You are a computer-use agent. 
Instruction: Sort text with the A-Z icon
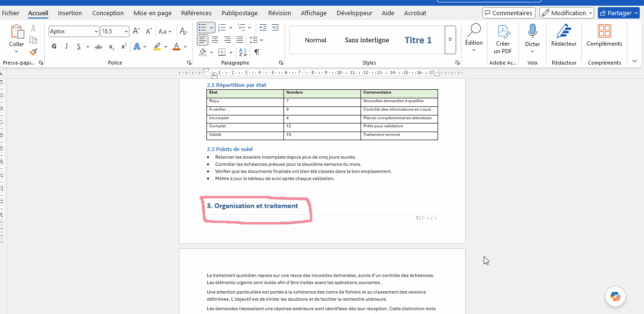point(242,52)
